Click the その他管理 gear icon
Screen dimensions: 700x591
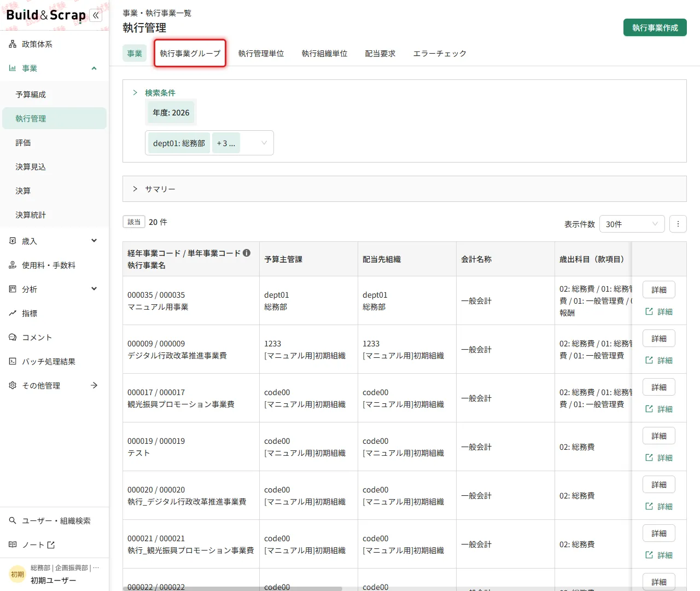tap(13, 385)
